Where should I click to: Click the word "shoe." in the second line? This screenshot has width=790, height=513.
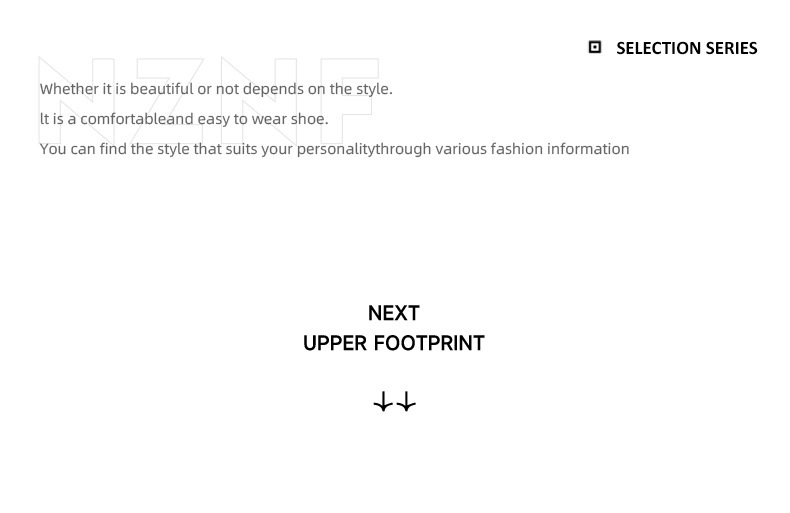pyautogui.click(x=309, y=119)
